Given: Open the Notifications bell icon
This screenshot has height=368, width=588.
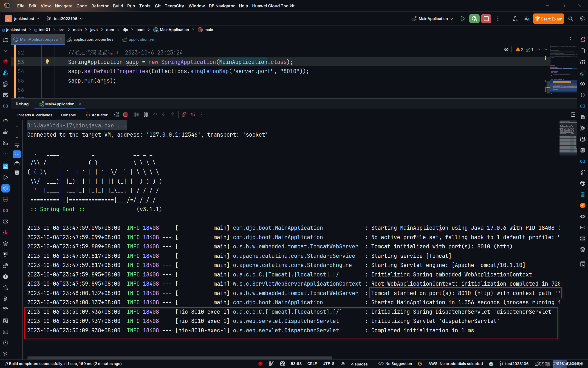Looking at the screenshot, I should click(583, 40).
